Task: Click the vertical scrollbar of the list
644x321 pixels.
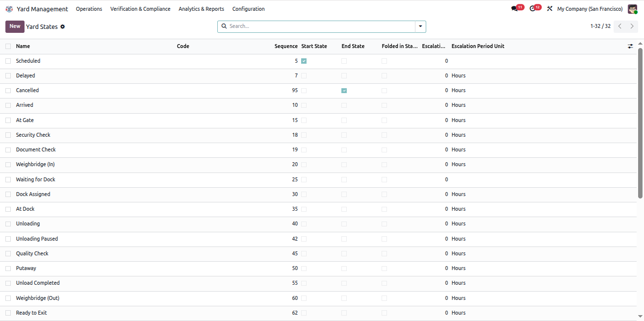Action: [x=640, y=123]
